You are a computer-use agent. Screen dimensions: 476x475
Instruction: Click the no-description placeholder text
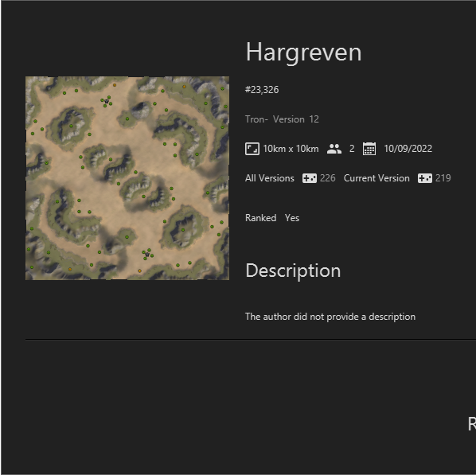point(330,317)
